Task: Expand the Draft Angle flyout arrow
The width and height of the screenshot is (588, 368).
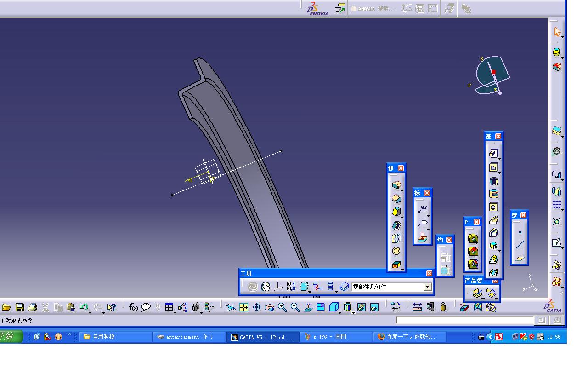Action: tap(402, 218)
